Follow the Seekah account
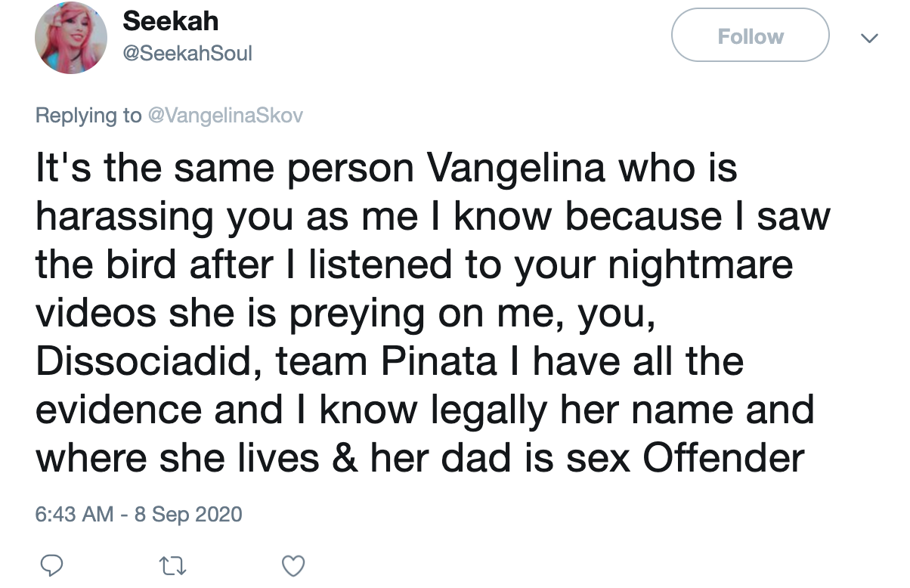The height and width of the screenshot is (588, 910). pos(750,36)
